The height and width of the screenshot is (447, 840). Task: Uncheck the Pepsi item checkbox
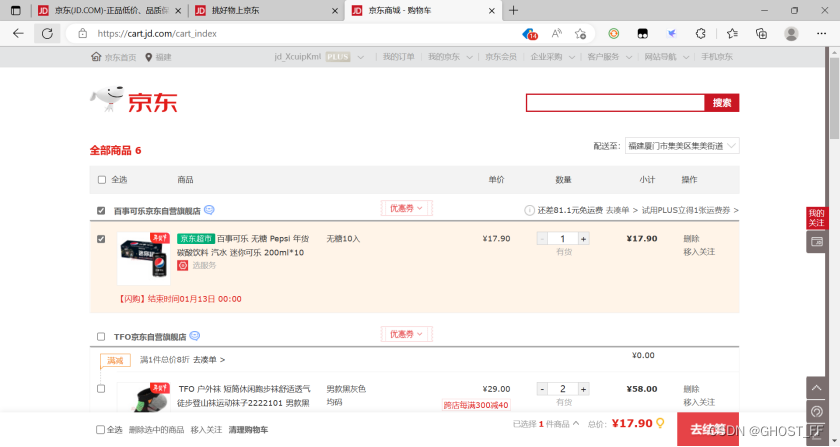101,239
